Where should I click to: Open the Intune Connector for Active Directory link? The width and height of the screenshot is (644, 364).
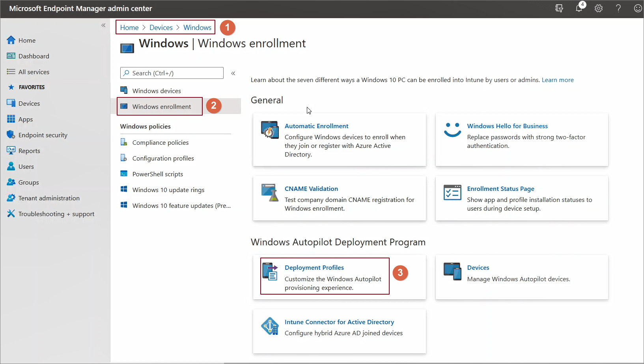[x=339, y=322]
